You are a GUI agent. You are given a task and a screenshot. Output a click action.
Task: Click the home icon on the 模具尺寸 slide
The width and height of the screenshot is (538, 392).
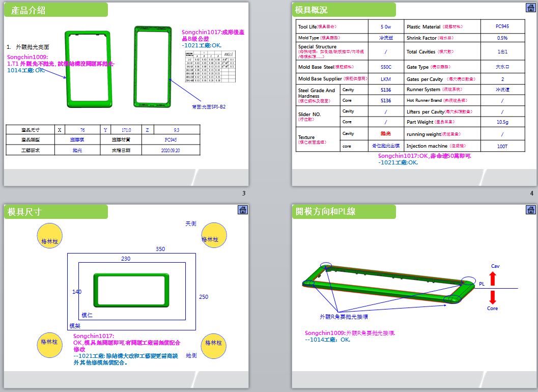[243, 210]
